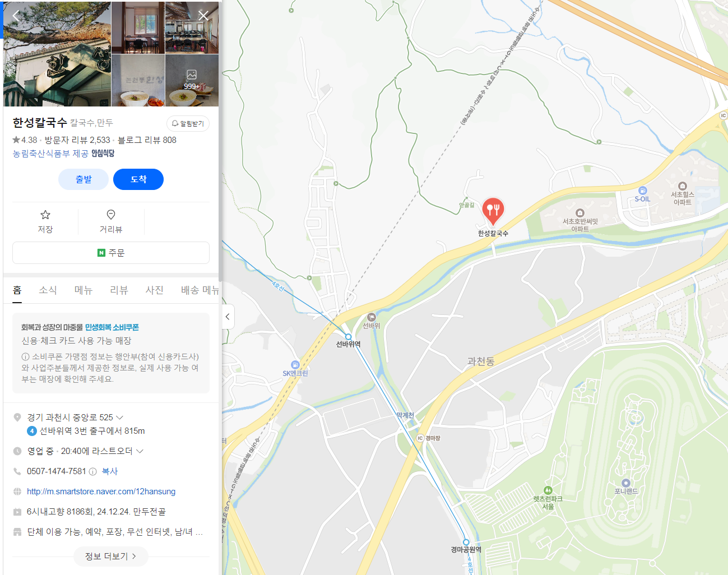This screenshot has width=728, height=575.
Task: Expand address details next to 중앙로 525
Action: [119, 418]
